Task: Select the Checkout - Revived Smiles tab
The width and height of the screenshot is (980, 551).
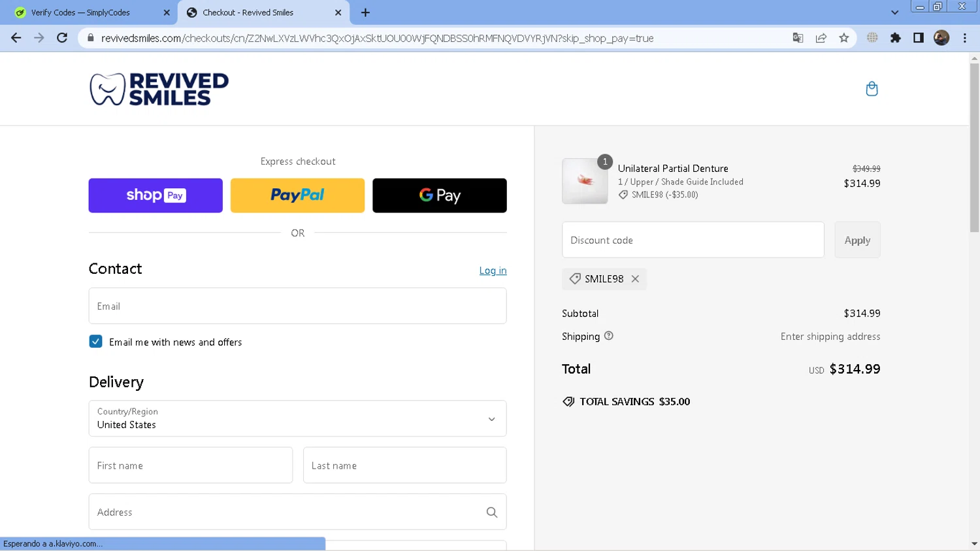Action: tap(263, 12)
